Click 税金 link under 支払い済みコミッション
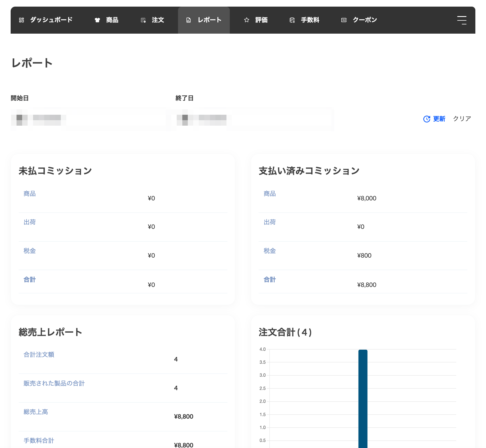Viewport: 486px width, 448px height. (270, 251)
